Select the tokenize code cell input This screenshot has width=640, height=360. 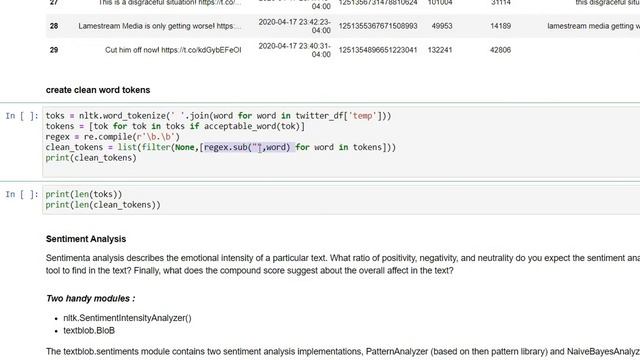pyautogui.click(x=341, y=142)
